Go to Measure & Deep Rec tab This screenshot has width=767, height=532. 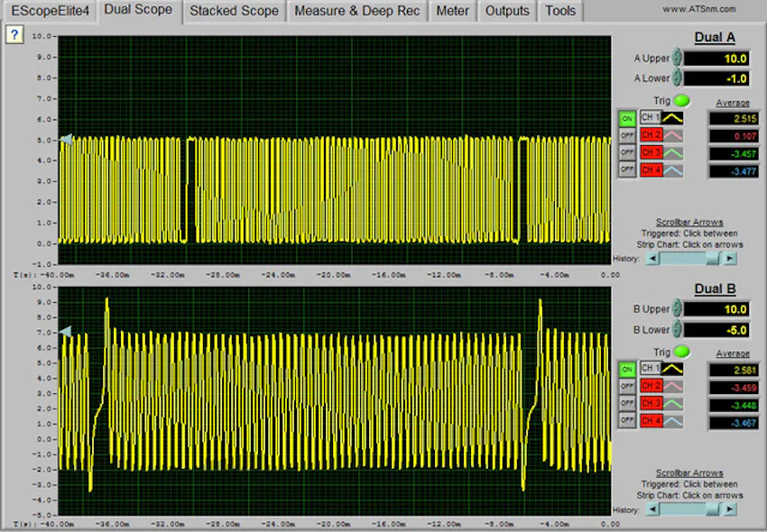pyautogui.click(x=357, y=11)
